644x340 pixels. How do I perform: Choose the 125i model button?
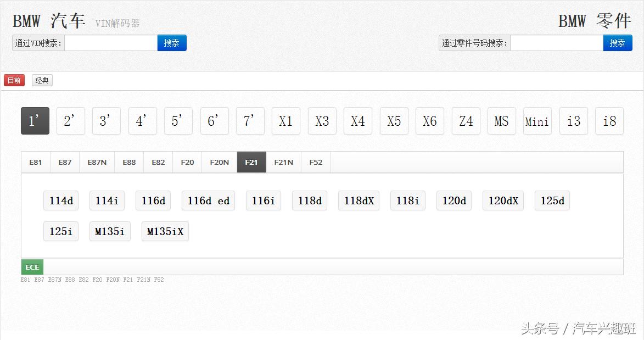click(x=61, y=231)
